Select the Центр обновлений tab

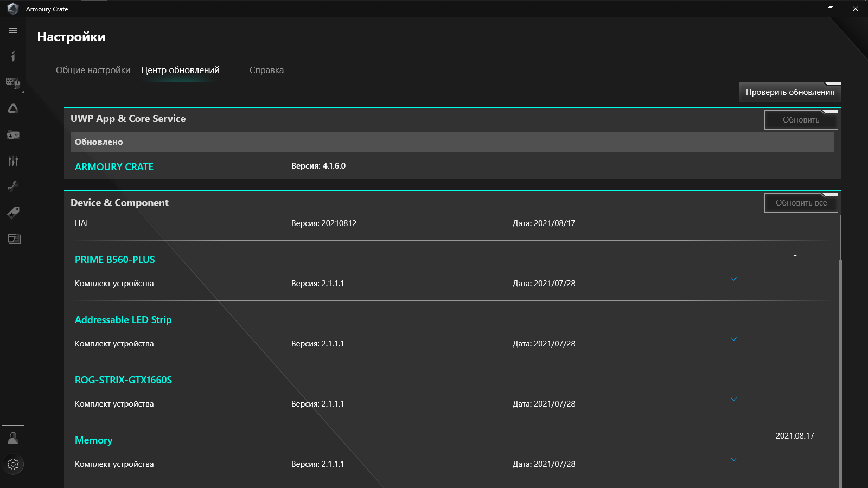click(x=180, y=70)
